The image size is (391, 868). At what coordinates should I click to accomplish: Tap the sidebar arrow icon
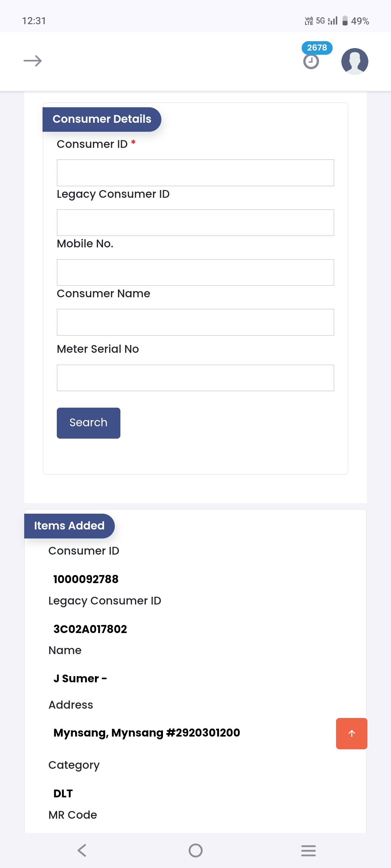point(32,61)
